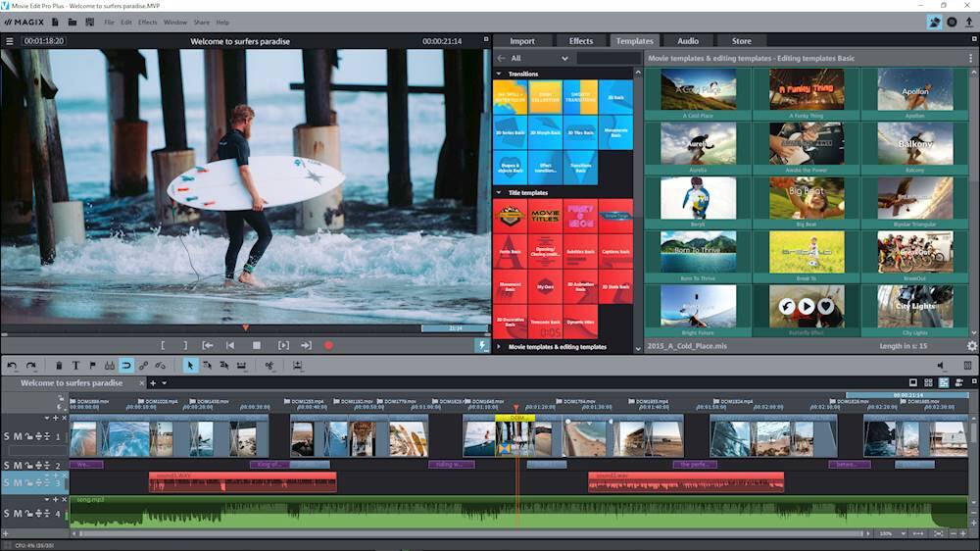Click the open project folder icon
The height and width of the screenshot is (551, 980).
coord(73,22)
